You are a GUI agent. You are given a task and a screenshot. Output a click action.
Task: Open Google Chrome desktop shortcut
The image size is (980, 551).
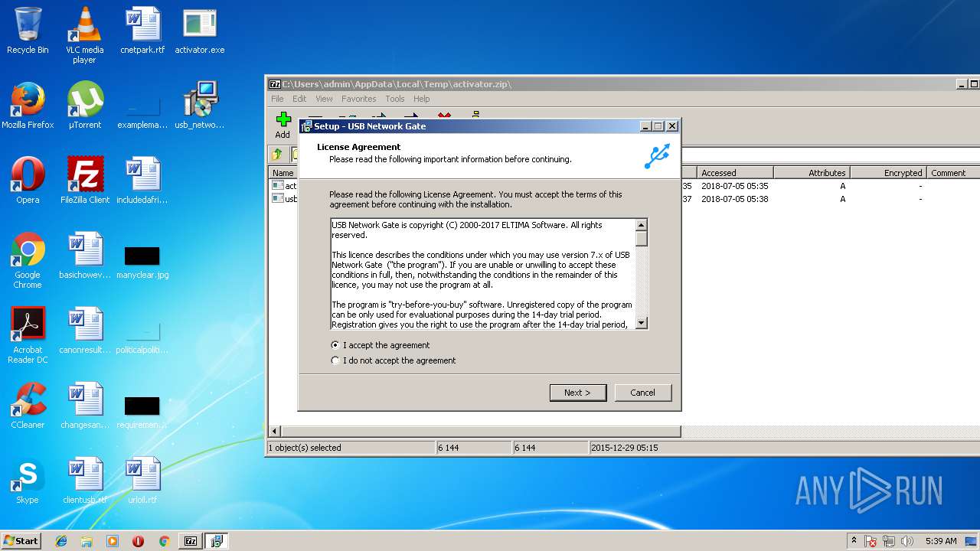[x=28, y=260]
